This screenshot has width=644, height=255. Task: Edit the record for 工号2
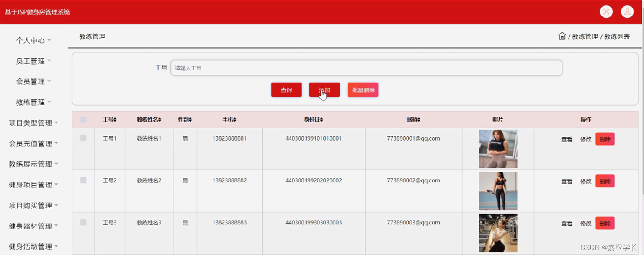pos(586,182)
